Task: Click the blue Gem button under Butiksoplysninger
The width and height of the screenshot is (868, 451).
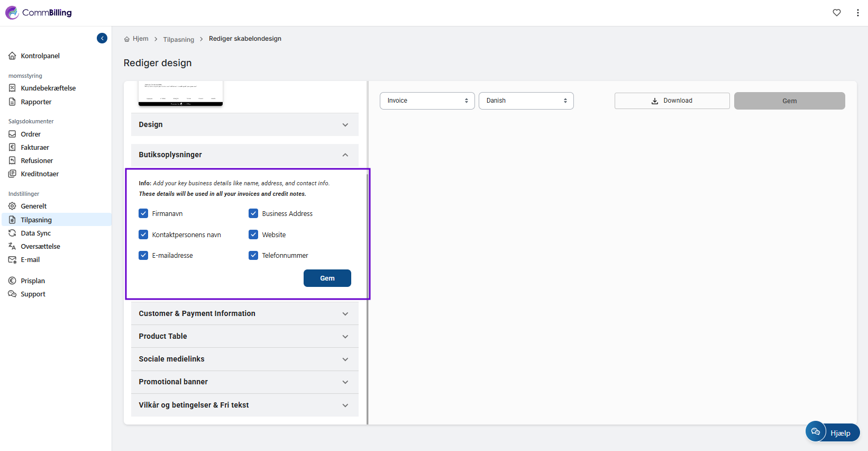Action: coord(327,278)
